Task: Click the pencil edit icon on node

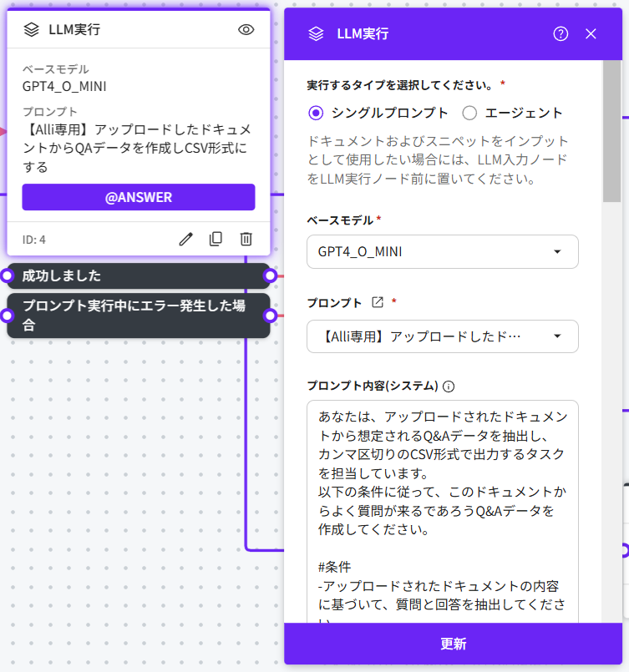Action: (186, 240)
